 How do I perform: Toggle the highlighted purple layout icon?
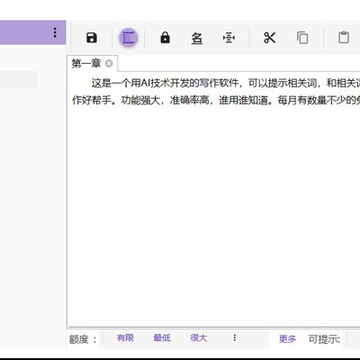pos(128,38)
